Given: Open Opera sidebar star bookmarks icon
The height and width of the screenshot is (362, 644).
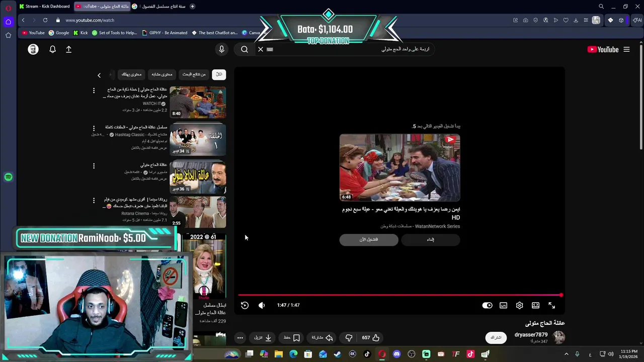Looking at the screenshot, I should pos(8,35).
